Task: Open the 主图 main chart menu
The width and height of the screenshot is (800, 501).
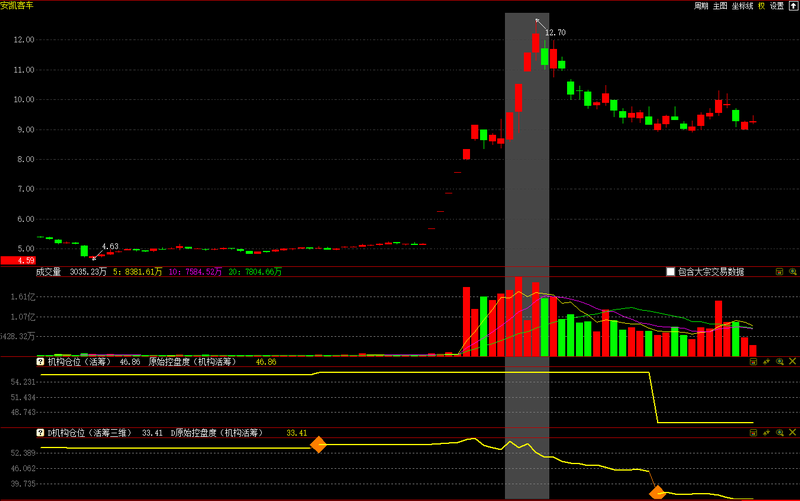Action: coord(720,6)
